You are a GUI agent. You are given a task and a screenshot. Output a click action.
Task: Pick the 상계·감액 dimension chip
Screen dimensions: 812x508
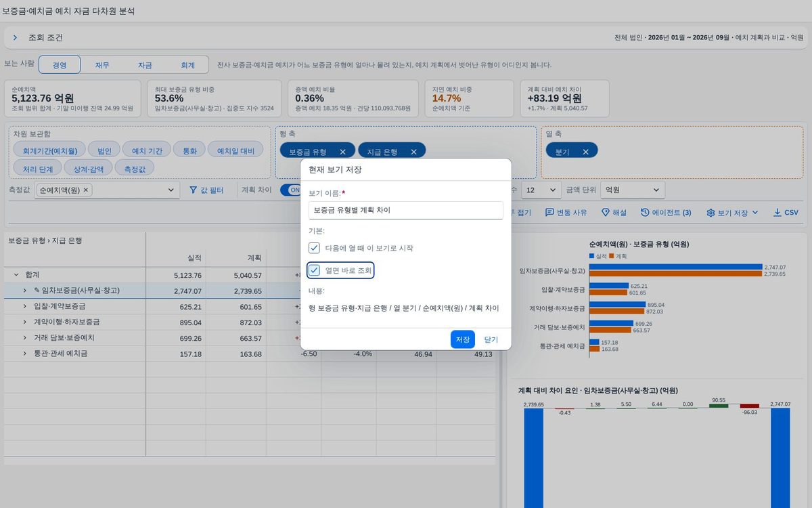89,168
